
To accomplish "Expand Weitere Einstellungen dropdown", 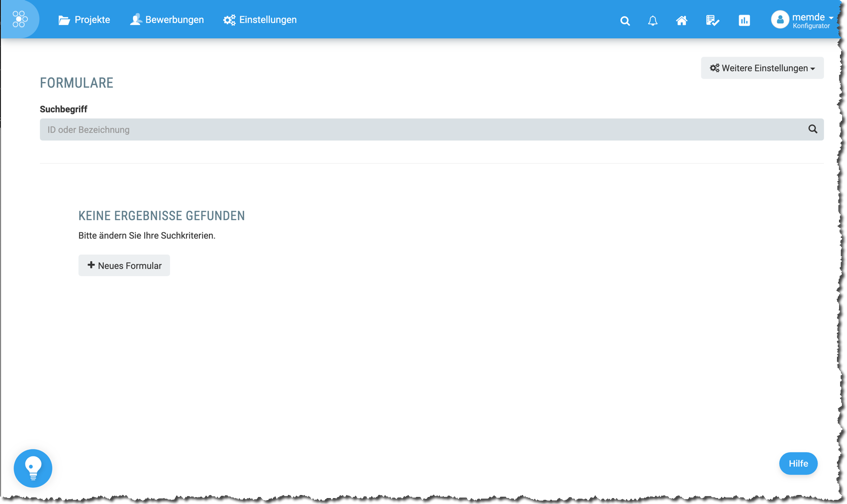I will pos(762,68).
